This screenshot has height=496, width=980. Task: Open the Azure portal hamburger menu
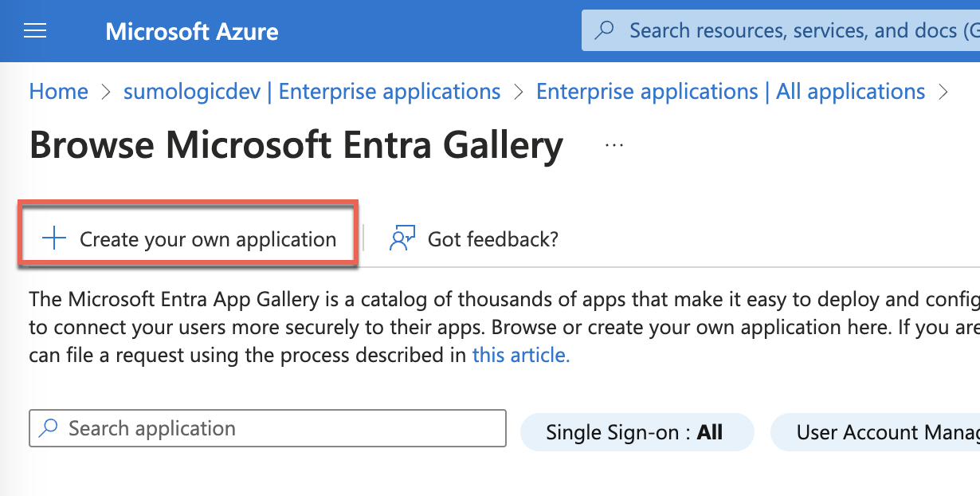click(34, 30)
